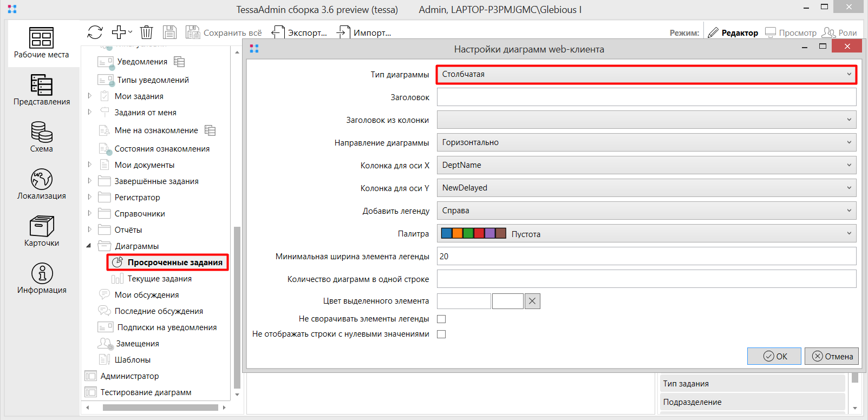Select Текущие задания in the tree
868x420 pixels.
pos(159,279)
